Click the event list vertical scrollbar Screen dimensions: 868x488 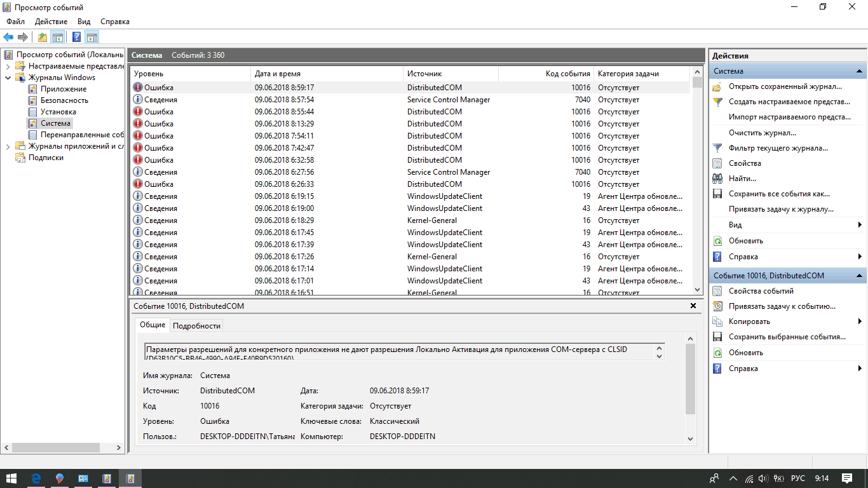697,191
